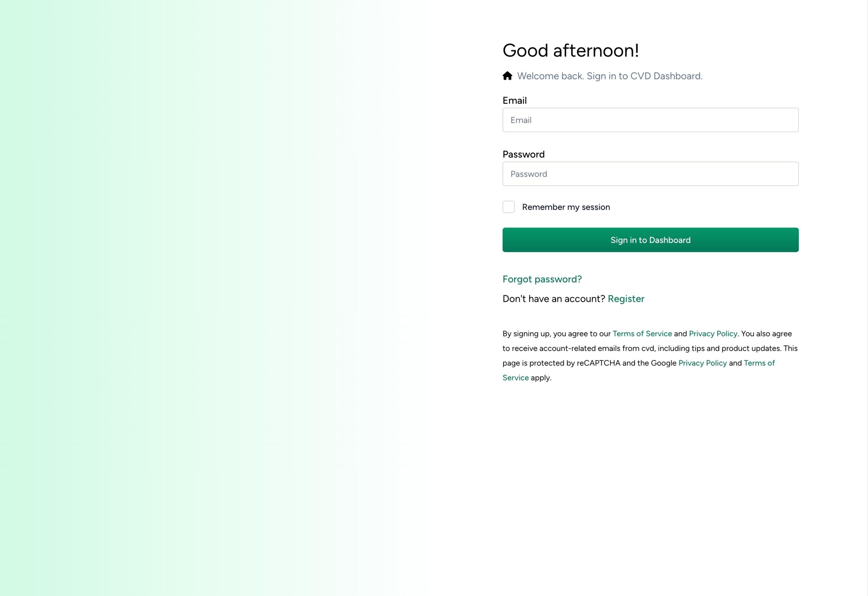Viewport: 868px width, 596px height.
Task: Click the "Welcome back. Sign in to CVD Dashboard." text
Action: 610,76
